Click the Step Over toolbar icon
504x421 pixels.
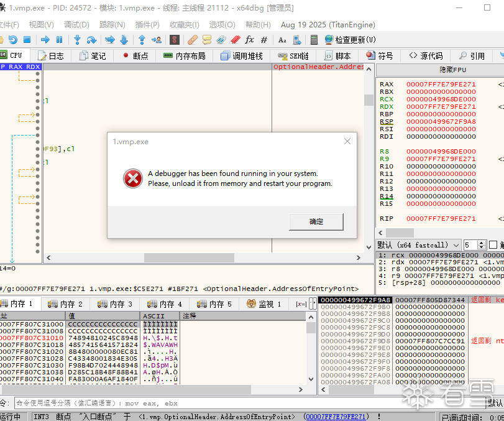pos(91,40)
